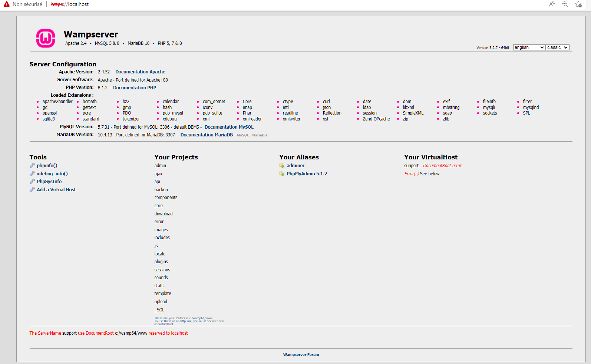Click the SimpleXML extension entry
The height and width of the screenshot is (364, 591).
(x=413, y=113)
